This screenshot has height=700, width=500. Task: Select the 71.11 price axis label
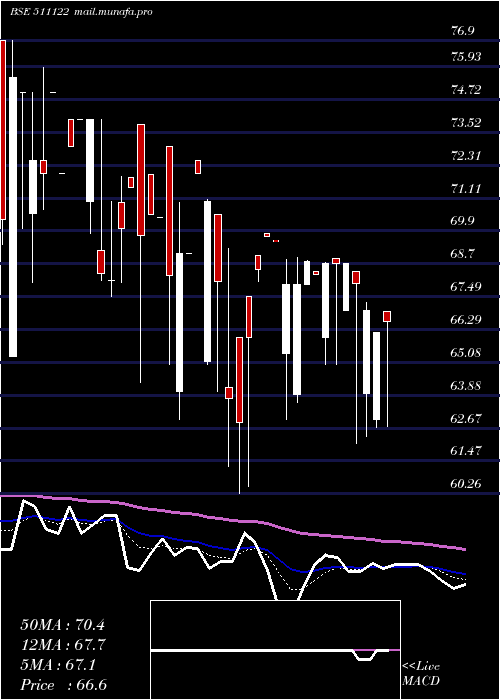point(466,189)
